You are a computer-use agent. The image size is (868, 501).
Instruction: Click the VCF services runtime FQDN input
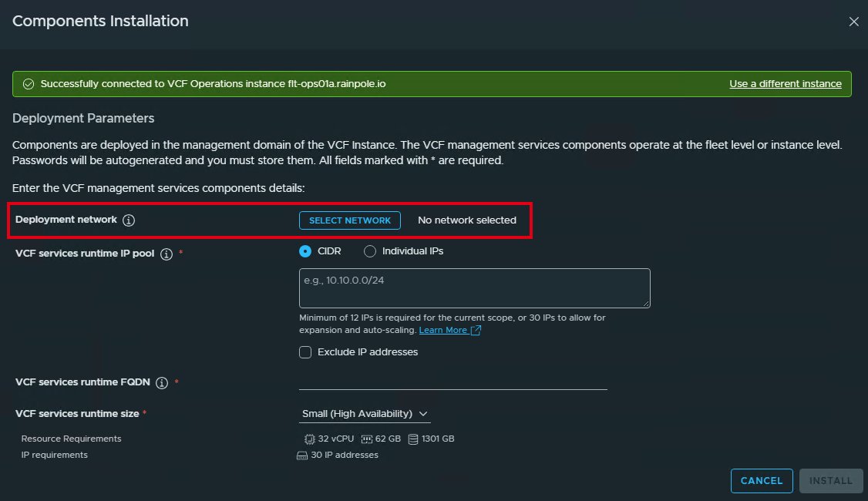(453, 382)
